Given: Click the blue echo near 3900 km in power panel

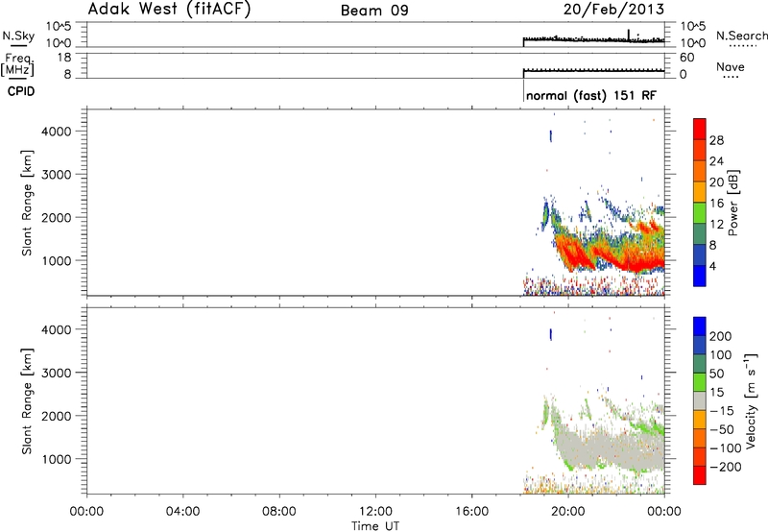Looking at the screenshot, I should (550, 135).
